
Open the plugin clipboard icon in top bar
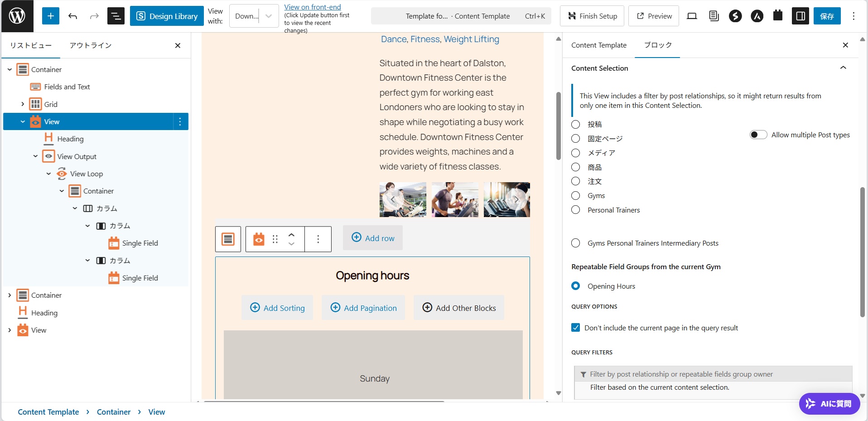tap(778, 16)
